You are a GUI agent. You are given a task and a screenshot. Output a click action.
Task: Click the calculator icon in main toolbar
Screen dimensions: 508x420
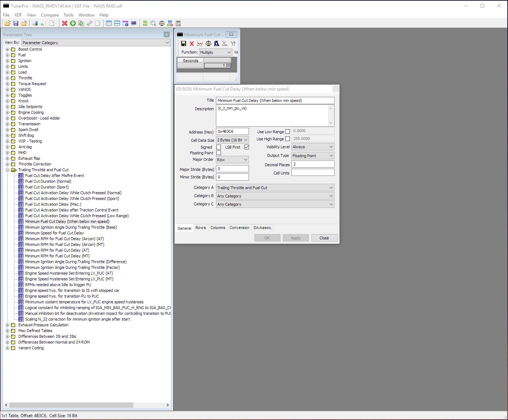click(178, 23)
